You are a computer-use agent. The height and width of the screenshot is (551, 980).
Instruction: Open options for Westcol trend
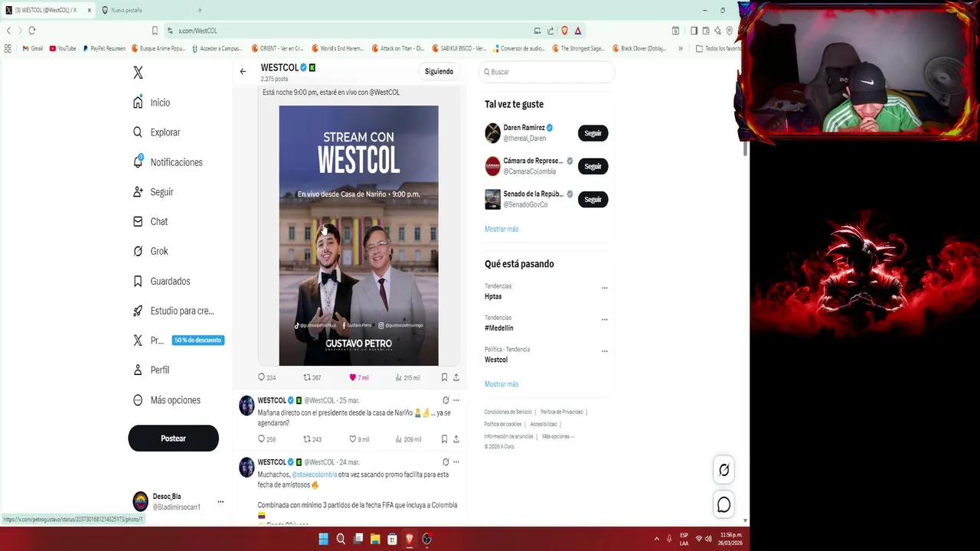(604, 351)
